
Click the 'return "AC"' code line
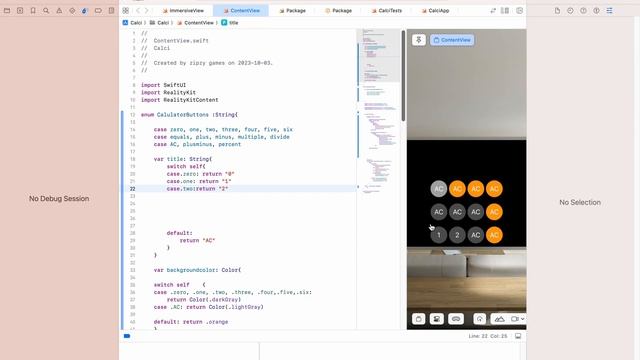click(198, 240)
